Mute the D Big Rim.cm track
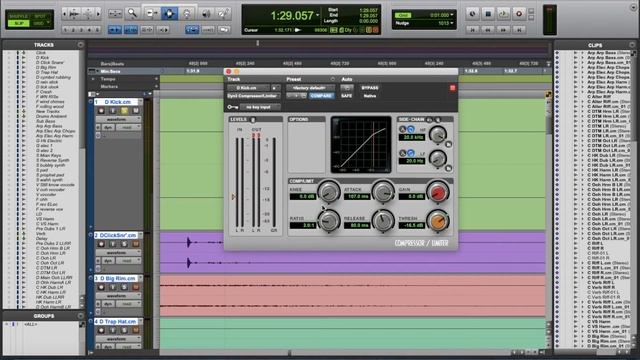The height and width of the screenshot is (360, 640). [136, 287]
